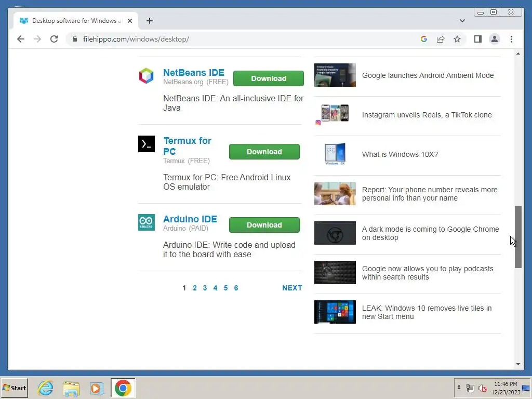Show hidden system tray icons
The height and width of the screenshot is (399, 532).
coord(459,387)
